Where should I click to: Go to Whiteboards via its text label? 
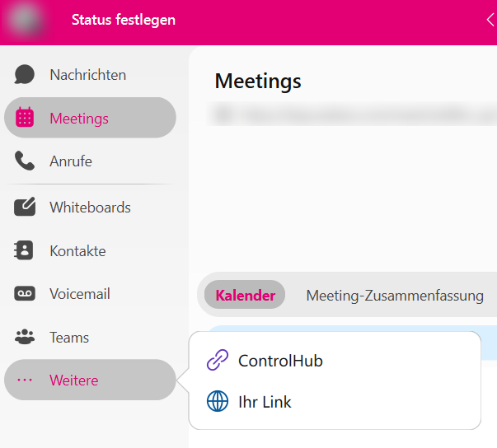point(90,208)
